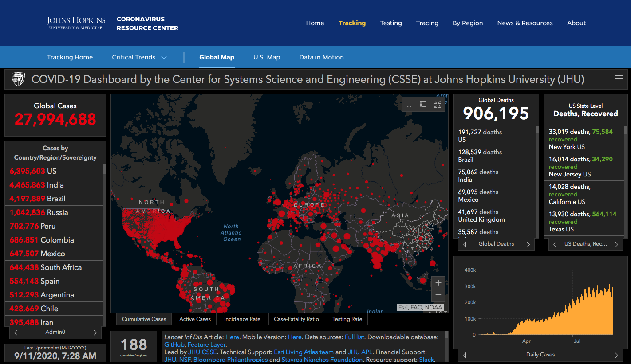Viewport: 631px width, 364px height.
Task: Click the right arrow beside Daily Cases
Action: (616, 355)
